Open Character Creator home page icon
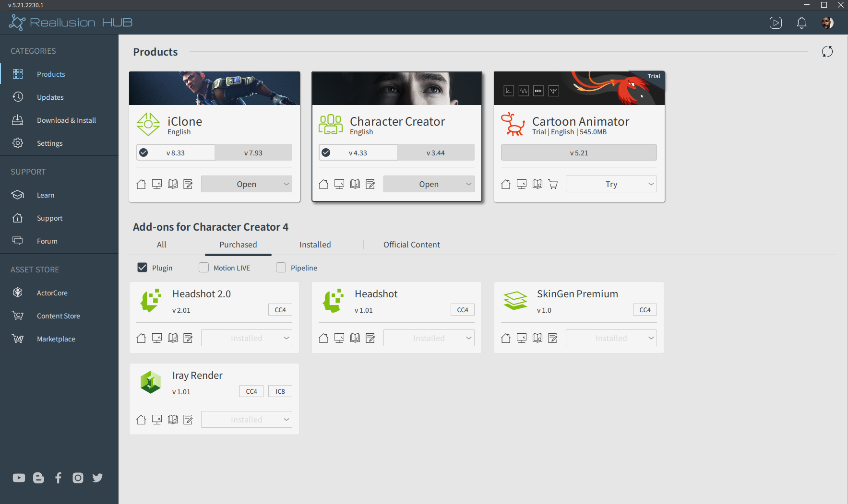 (323, 184)
